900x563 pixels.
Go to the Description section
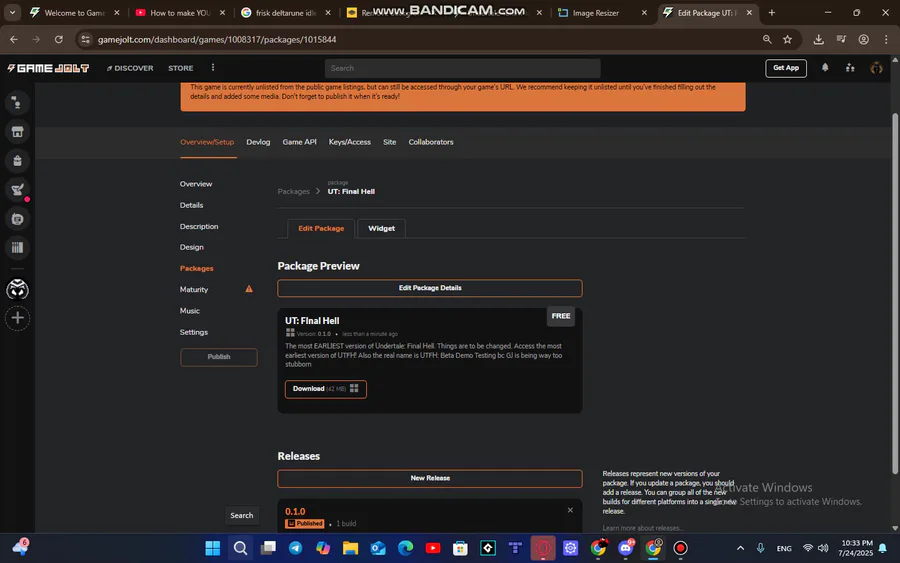[x=199, y=226]
